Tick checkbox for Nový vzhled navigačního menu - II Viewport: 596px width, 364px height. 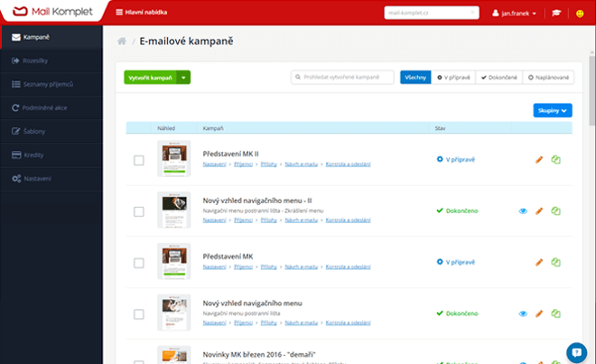pos(139,211)
